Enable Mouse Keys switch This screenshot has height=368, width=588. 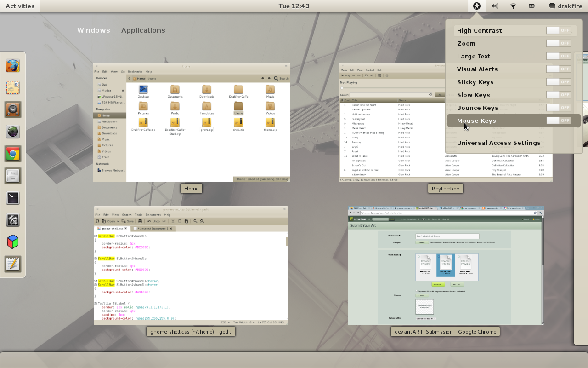point(558,121)
